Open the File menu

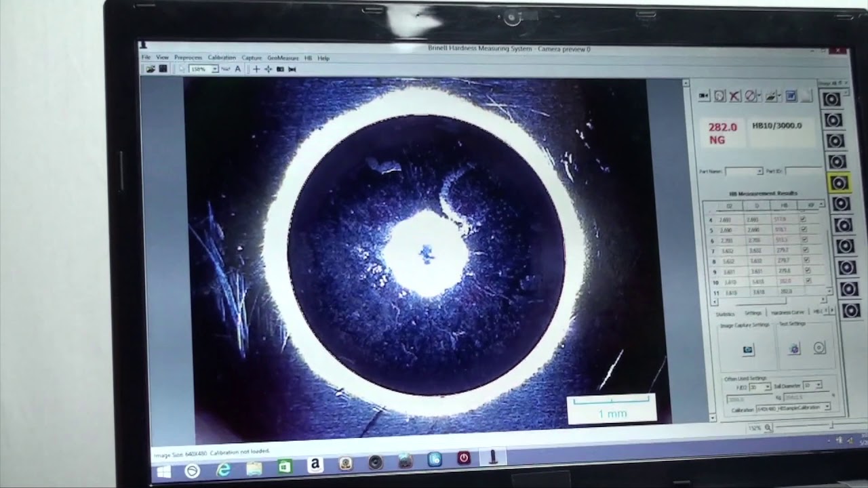tap(146, 58)
